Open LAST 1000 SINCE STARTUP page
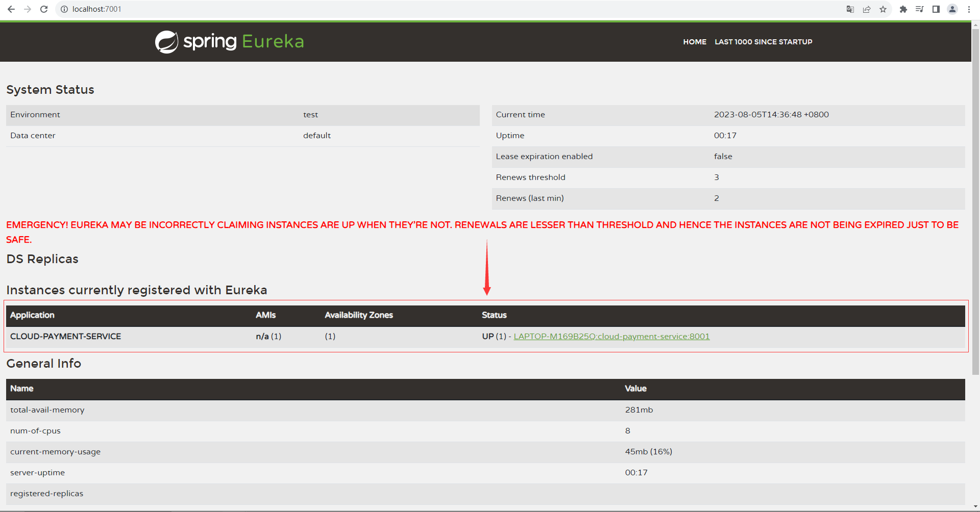 pos(764,42)
